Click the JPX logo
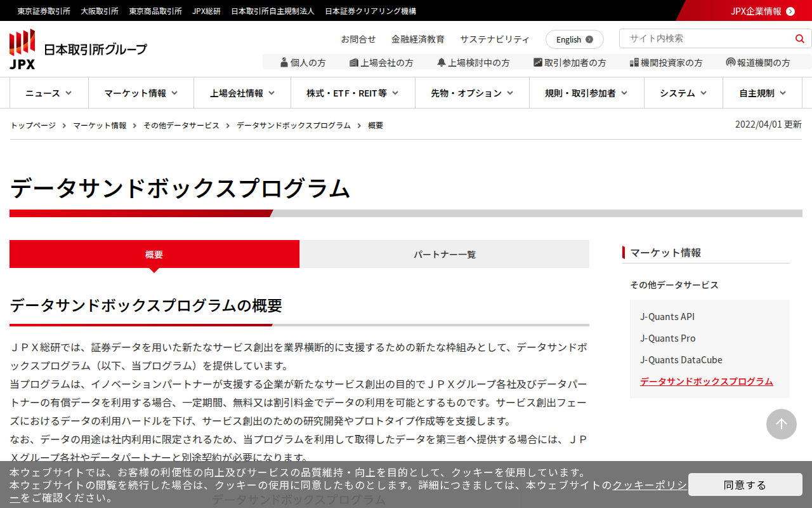Screen dimensions: 812x508 (x=78, y=49)
